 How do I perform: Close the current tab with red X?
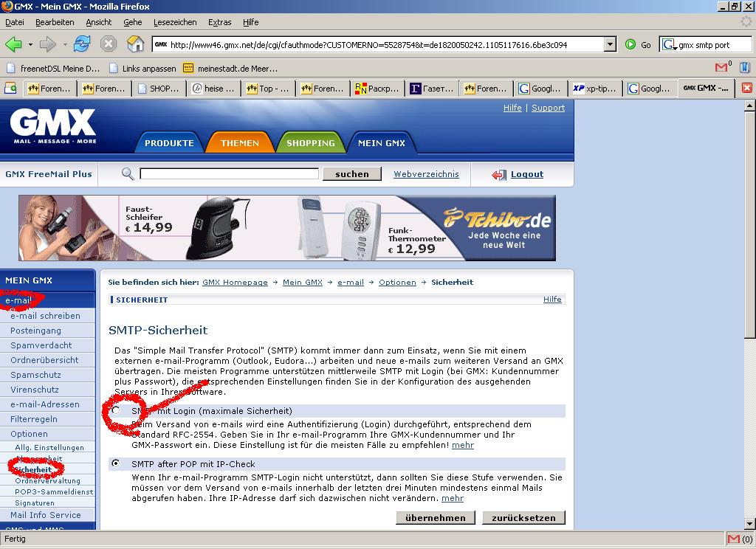(747, 89)
